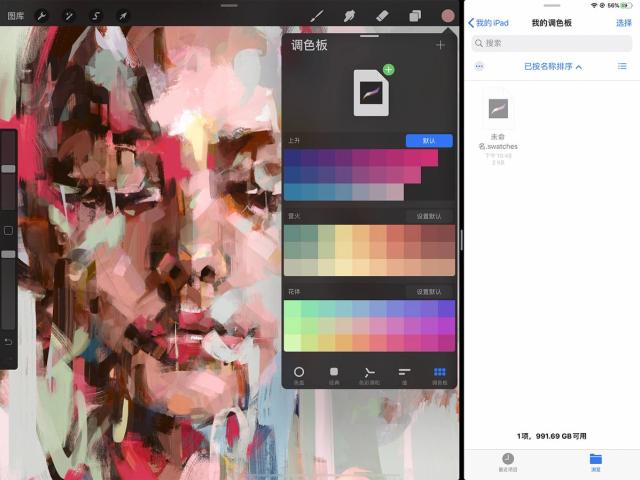
Task: Tap the upper brush size slider handle
Action: click(x=8, y=169)
